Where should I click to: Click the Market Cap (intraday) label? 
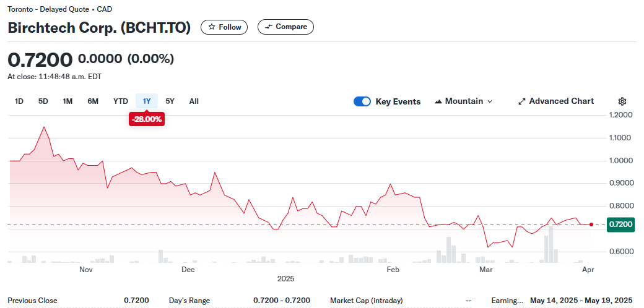pos(367,301)
